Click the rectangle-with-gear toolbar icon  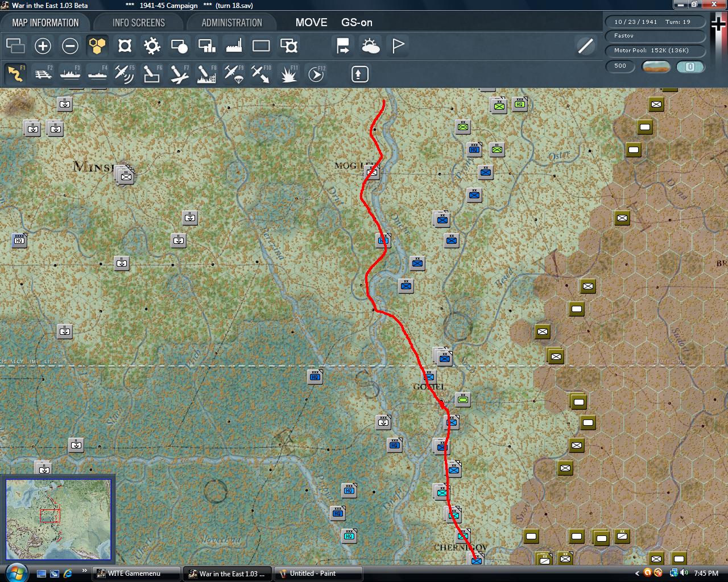coord(289,46)
